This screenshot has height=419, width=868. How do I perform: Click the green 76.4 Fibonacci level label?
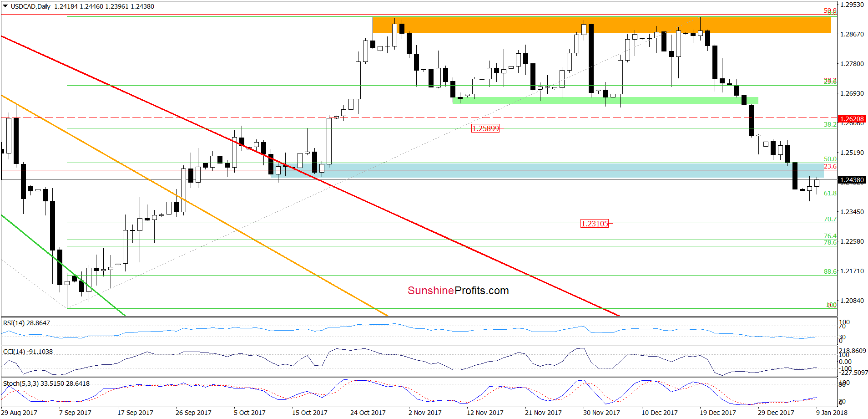tap(830, 236)
